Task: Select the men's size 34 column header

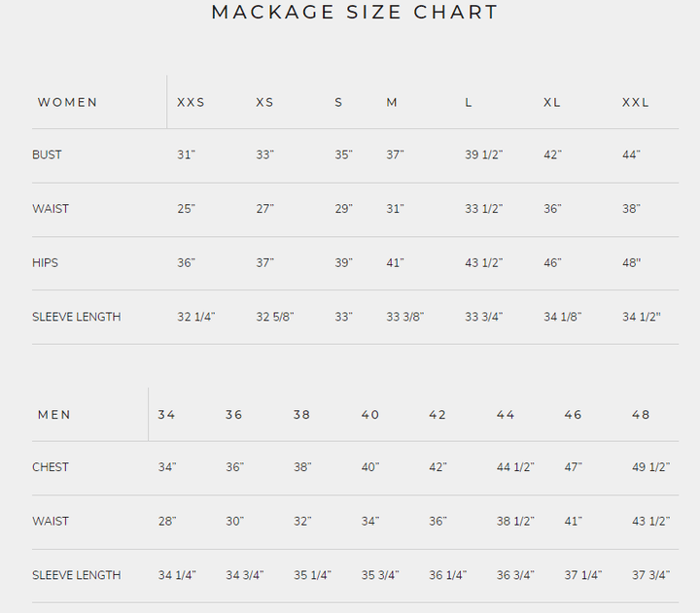Action: (167, 415)
